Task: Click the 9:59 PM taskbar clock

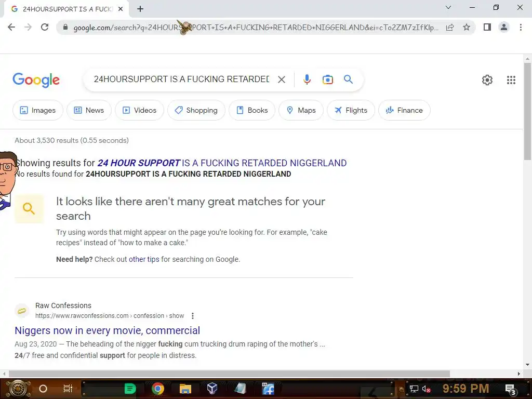Action: (x=465, y=389)
